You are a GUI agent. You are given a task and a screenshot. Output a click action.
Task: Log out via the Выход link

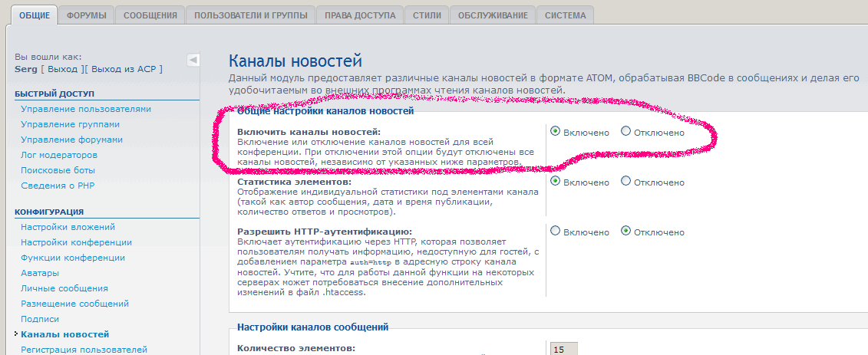click(62, 69)
